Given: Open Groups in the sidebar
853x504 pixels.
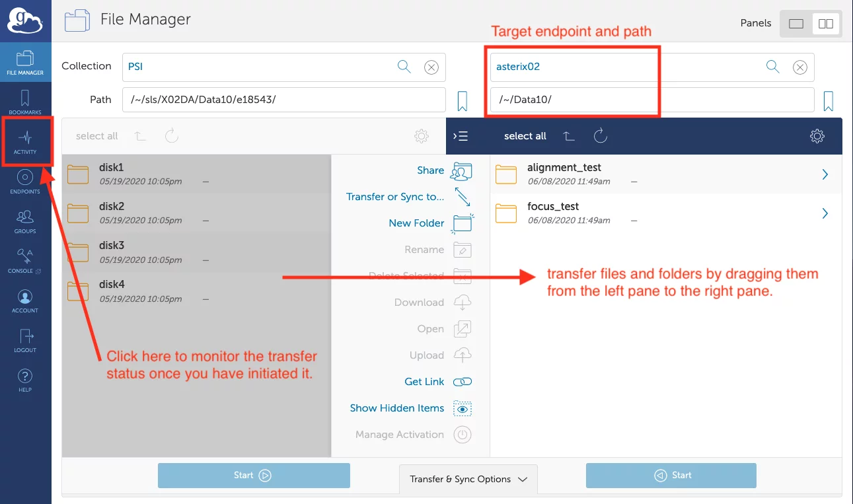Looking at the screenshot, I should [25, 221].
